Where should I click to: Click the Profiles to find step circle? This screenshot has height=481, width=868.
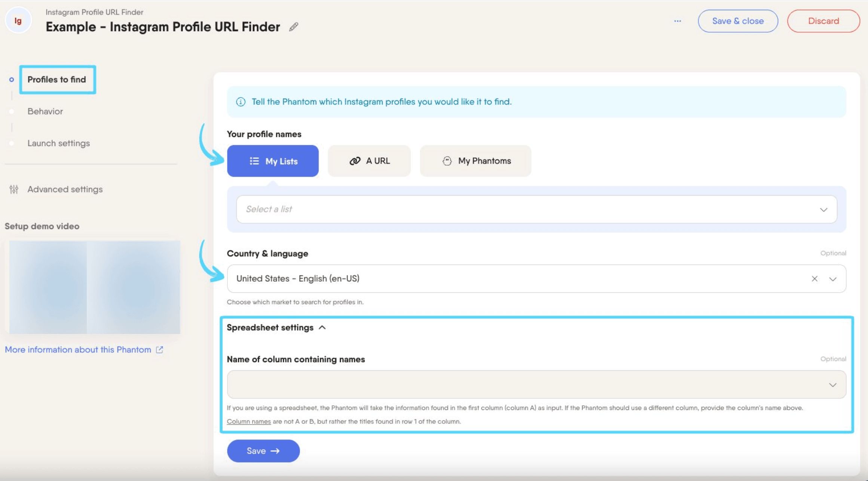click(12, 79)
